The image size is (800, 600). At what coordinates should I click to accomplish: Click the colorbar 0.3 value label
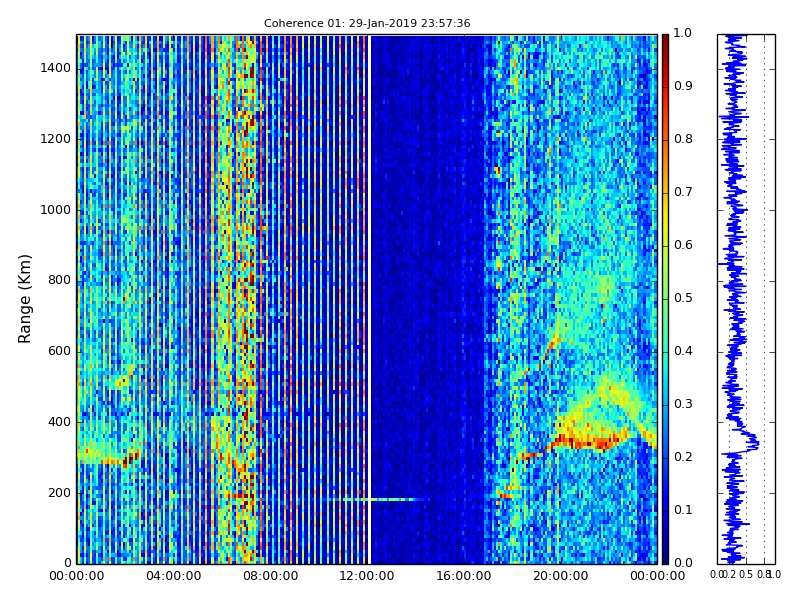pyautogui.click(x=683, y=404)
